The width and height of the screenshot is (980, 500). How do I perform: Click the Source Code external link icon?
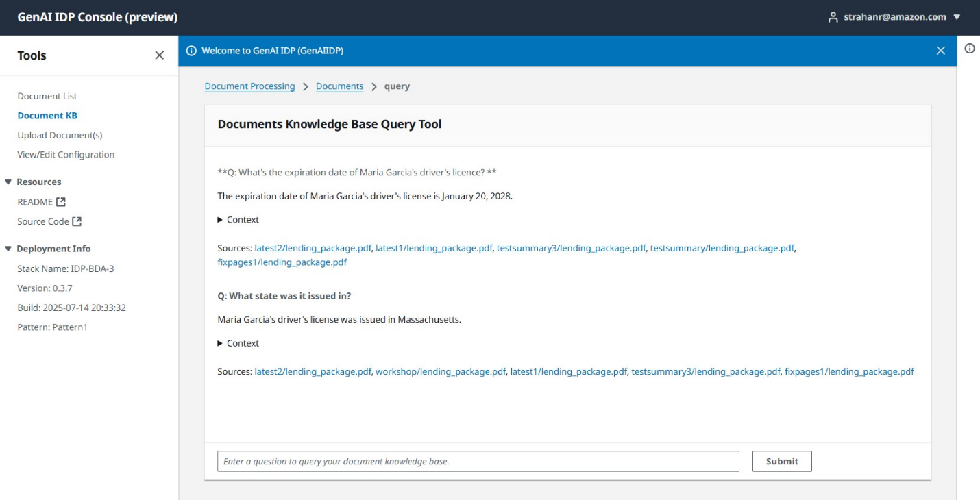pyautogui.click(x=77, y=222)
